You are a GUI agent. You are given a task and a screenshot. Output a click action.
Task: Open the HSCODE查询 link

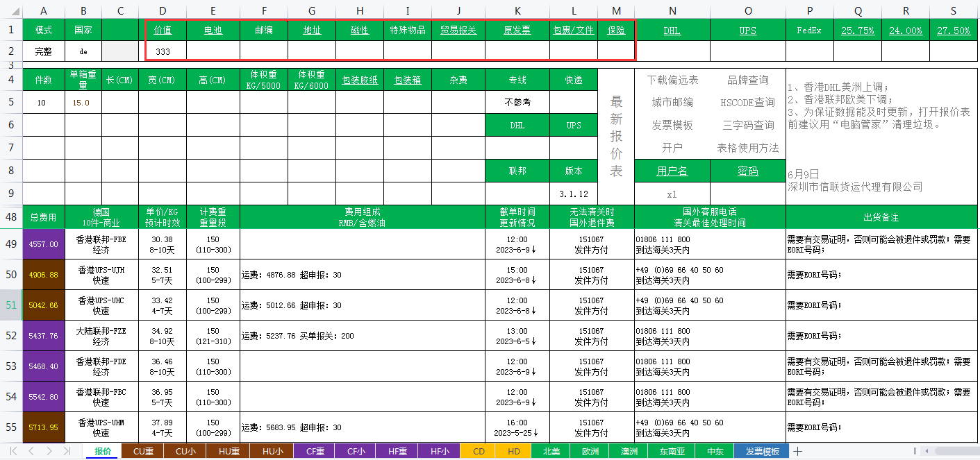747,103
